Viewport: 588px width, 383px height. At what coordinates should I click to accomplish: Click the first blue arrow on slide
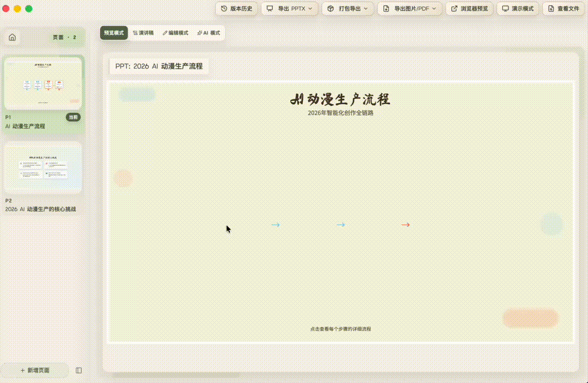click(275, 224)
